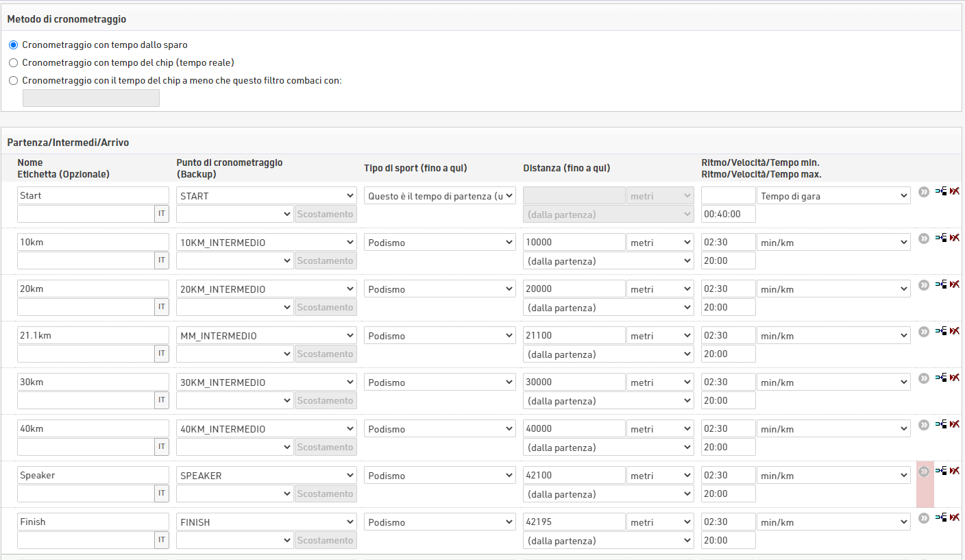Click the double-arrow circle icon in the 20km row

click(x=924, y=285)
